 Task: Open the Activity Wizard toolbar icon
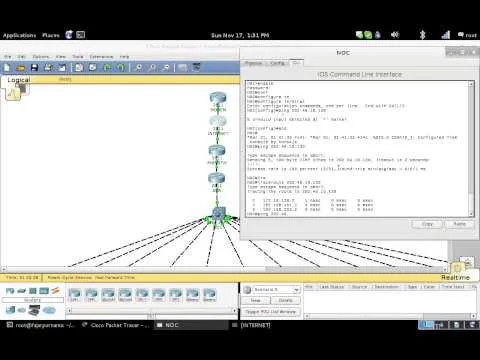tap(62, 68)
